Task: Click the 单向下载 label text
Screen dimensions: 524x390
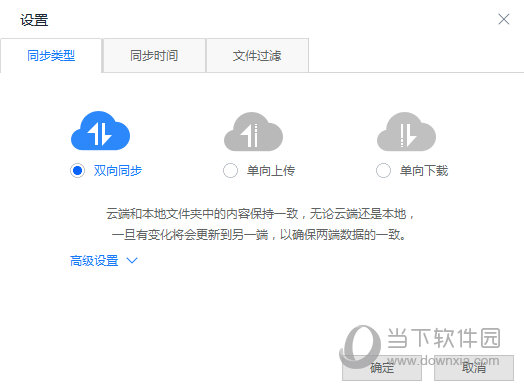Action: click(x=424, y=171)
